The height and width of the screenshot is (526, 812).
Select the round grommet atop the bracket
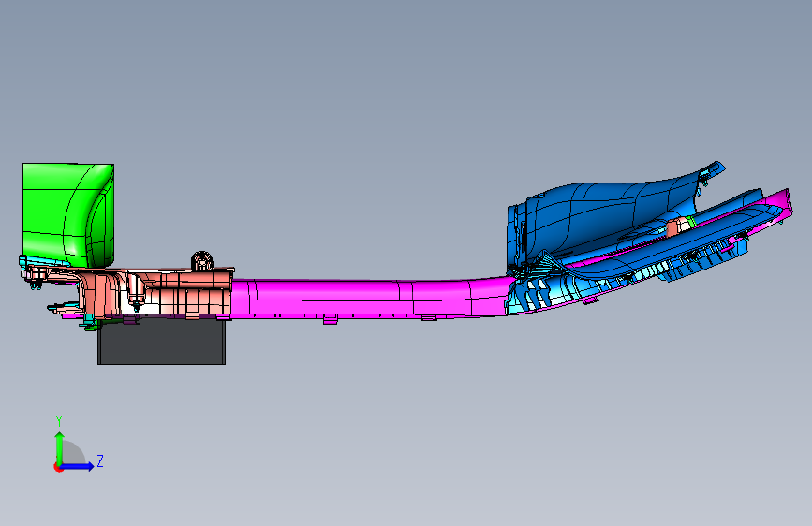(202, 261)
